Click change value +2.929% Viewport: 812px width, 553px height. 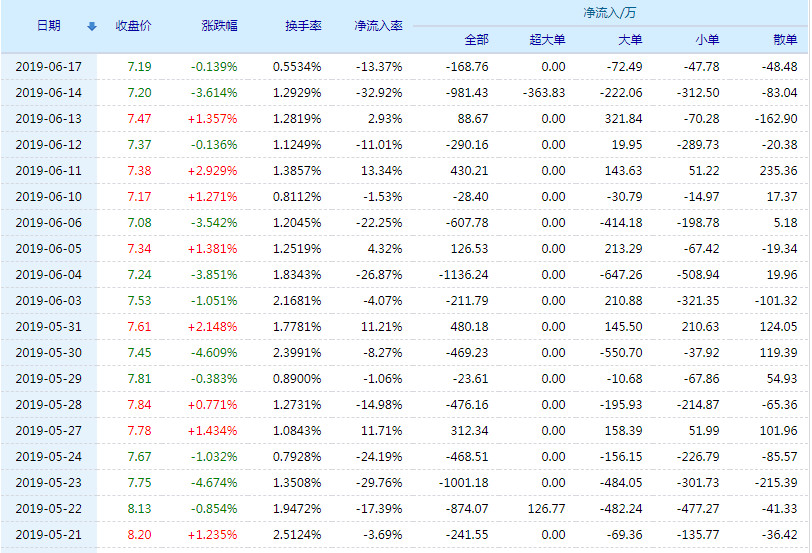(x=212, y=170)
